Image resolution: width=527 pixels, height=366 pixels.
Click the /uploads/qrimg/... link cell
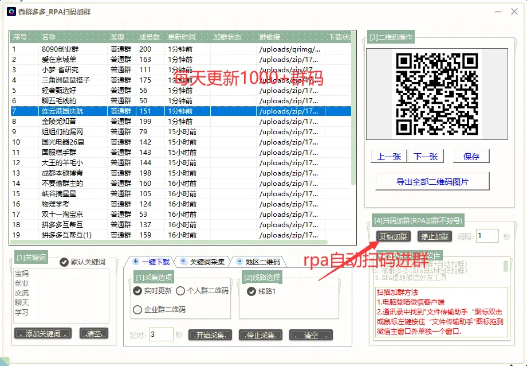tap(290, 49)
